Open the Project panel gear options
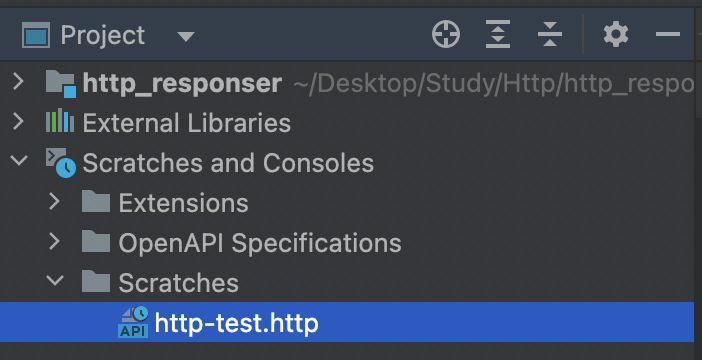Screen dimensions: 702x360 616,34
